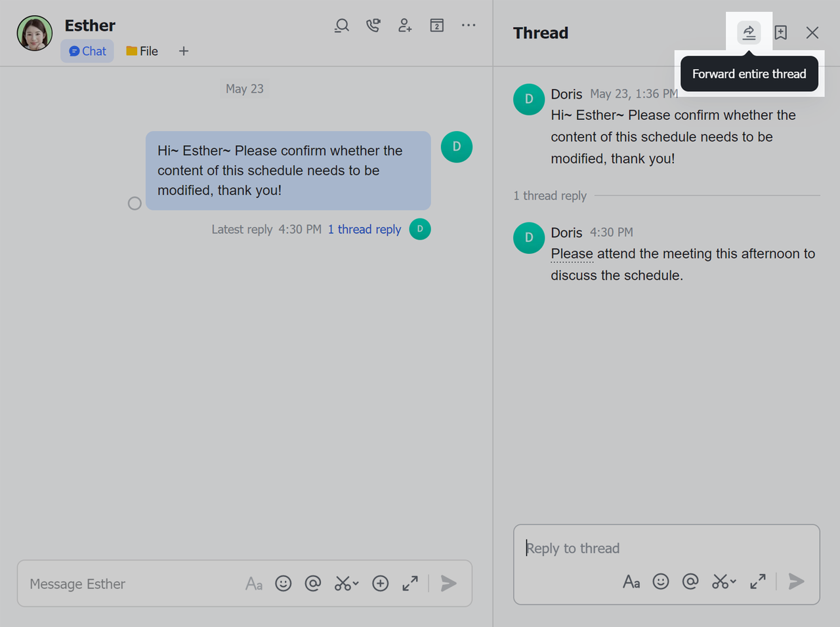
Task: Open the scissors dropdown in the thread reply
Action: click(x=732, y=581)
